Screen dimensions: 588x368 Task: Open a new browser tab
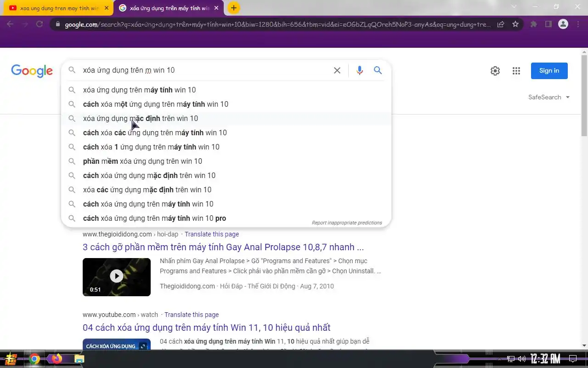233,8
